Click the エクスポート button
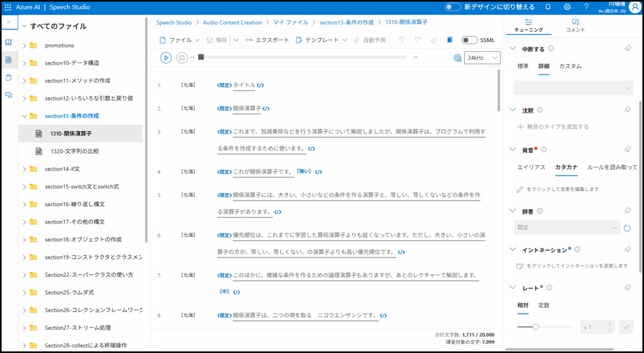Screen dimensions: 644x353 (267, 40)
